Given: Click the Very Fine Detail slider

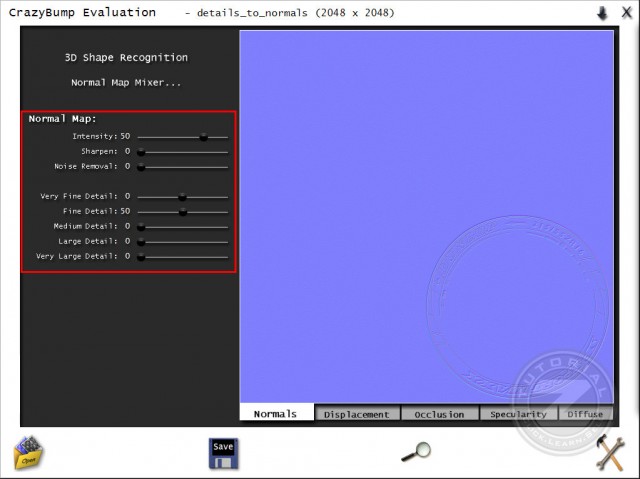Looking at the screenshot, I should pyautogui.click(x=182, y=197).
